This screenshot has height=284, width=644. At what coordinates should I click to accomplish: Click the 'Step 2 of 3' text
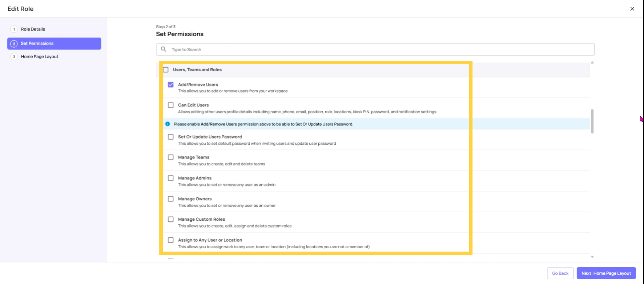pos(166,27)
